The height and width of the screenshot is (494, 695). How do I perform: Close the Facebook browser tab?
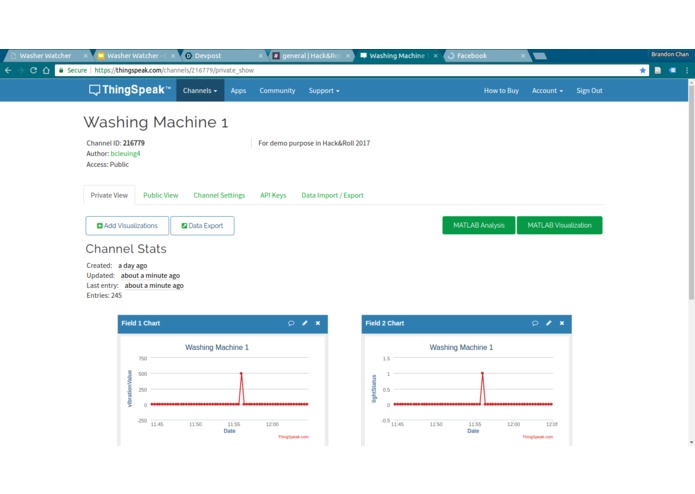point(523,56)
